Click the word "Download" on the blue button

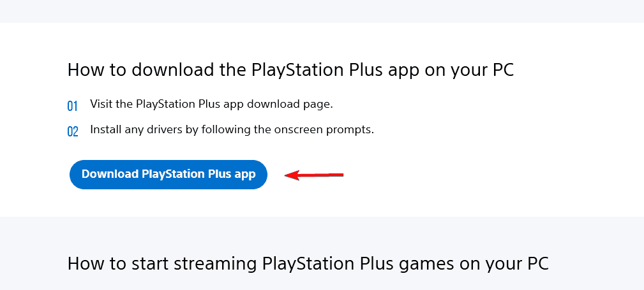point(109,175)
